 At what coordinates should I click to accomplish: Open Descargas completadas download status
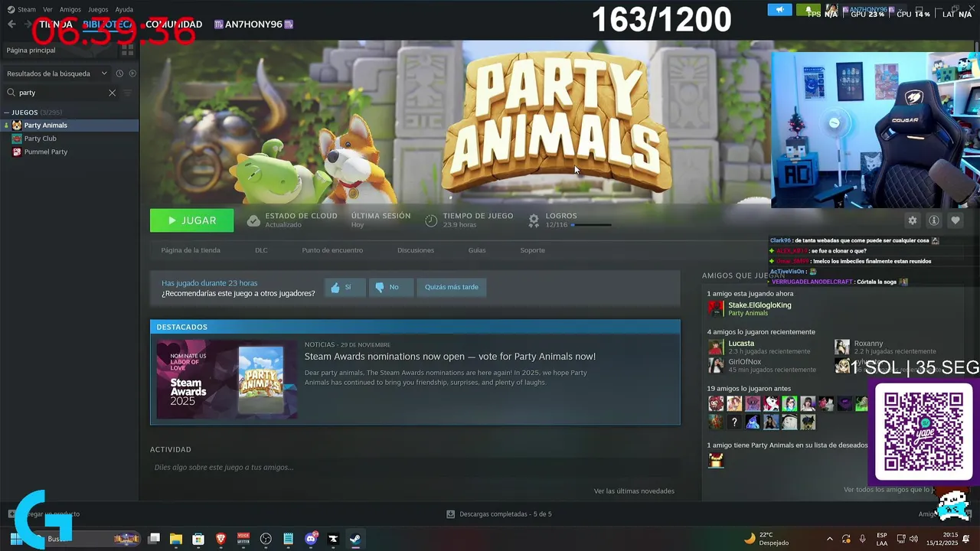tap(499, 514)
